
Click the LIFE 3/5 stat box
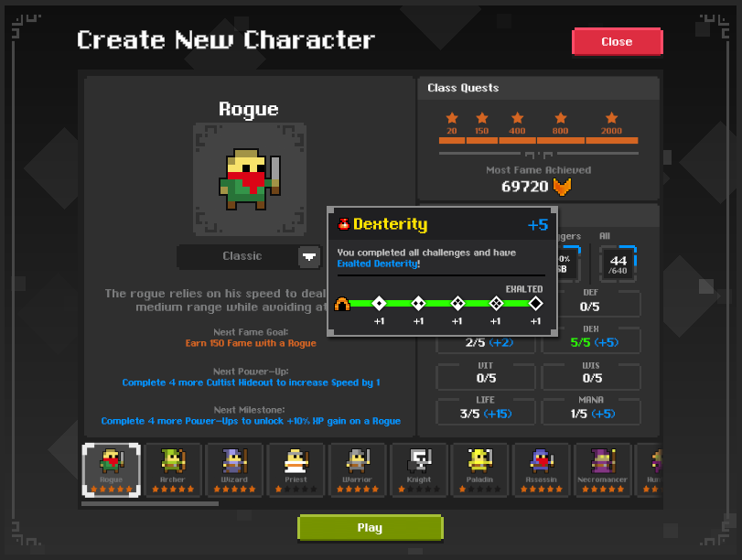[486, 409]
